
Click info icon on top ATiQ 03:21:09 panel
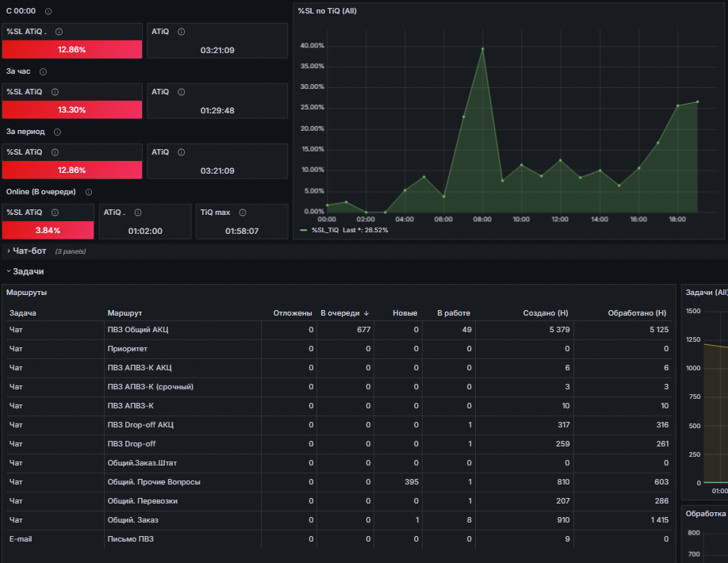(x=182, y=32)
